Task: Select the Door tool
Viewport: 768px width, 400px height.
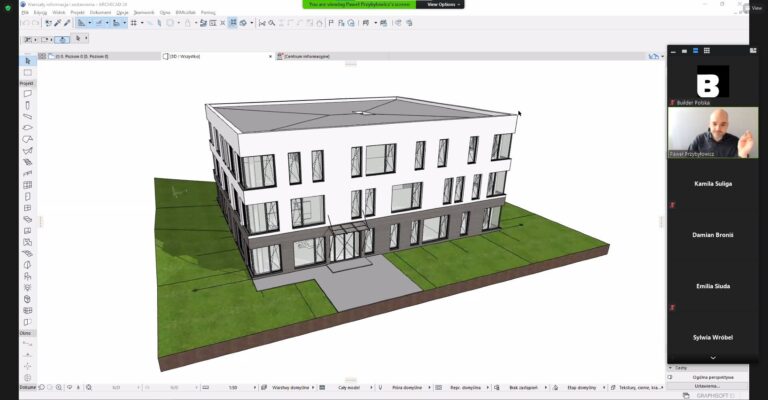Action: coord(28,196)
